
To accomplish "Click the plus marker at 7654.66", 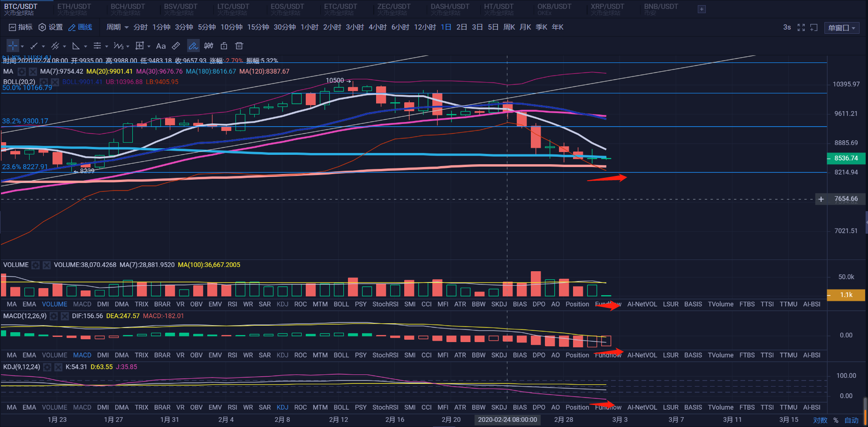I will 821,199.
